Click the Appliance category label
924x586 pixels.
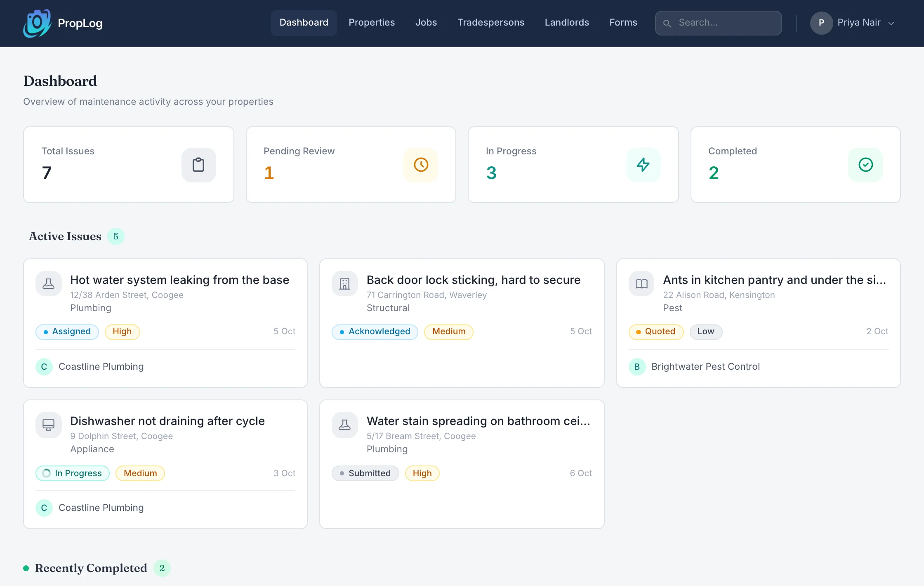92,449
